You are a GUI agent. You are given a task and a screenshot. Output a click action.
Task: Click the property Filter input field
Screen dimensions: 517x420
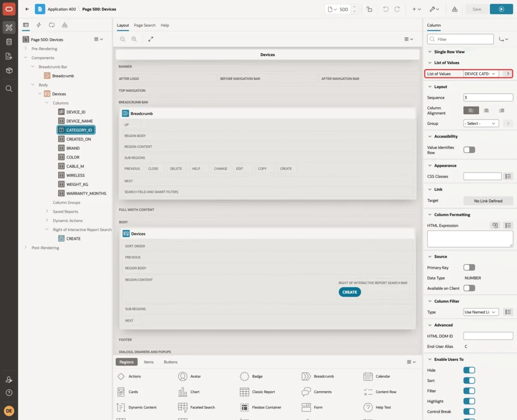[460, 39]
